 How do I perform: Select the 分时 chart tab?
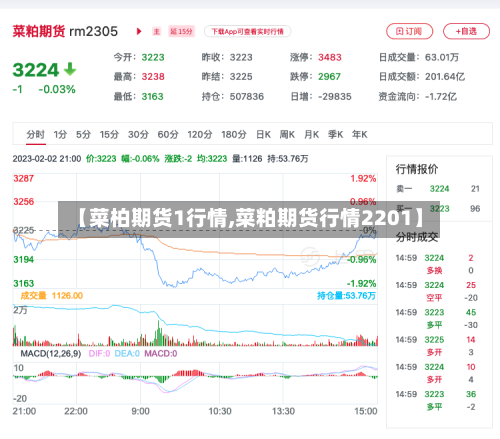point(36,135)
